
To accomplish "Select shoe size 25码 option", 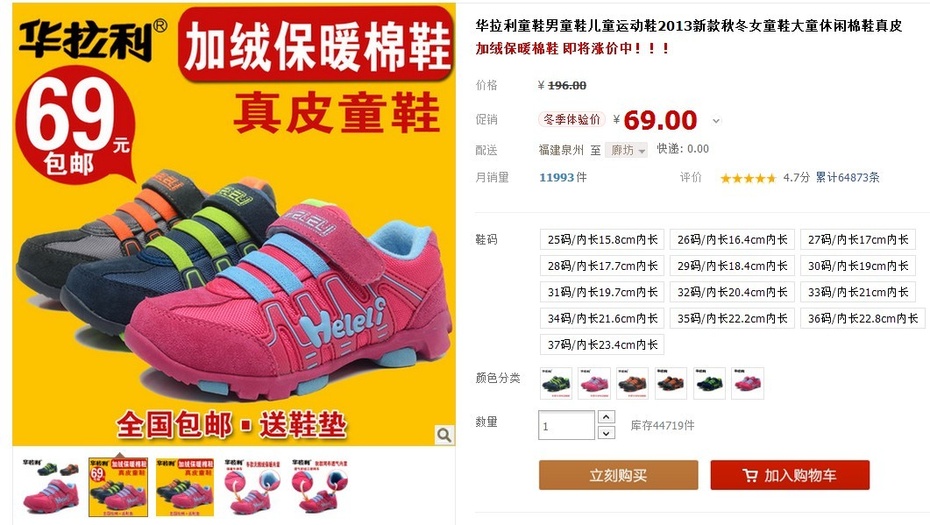I will 602,240.
